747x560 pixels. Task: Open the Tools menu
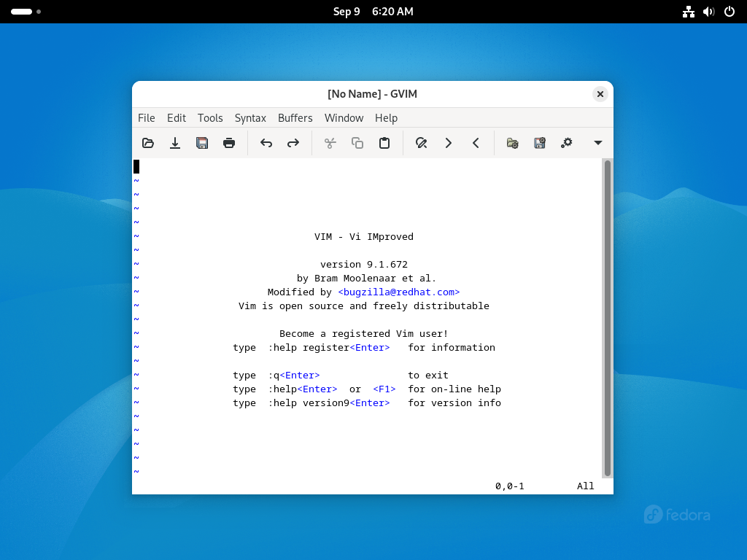click(210, 118)
